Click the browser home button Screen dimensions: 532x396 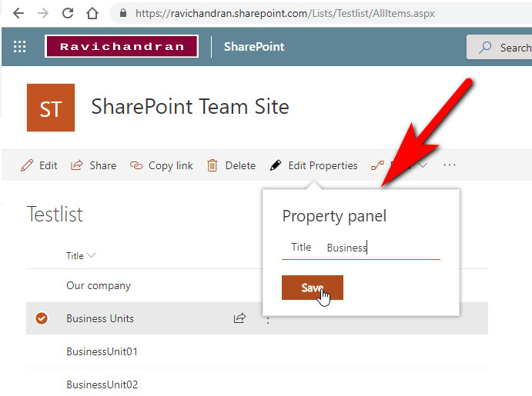coord(92,13)
